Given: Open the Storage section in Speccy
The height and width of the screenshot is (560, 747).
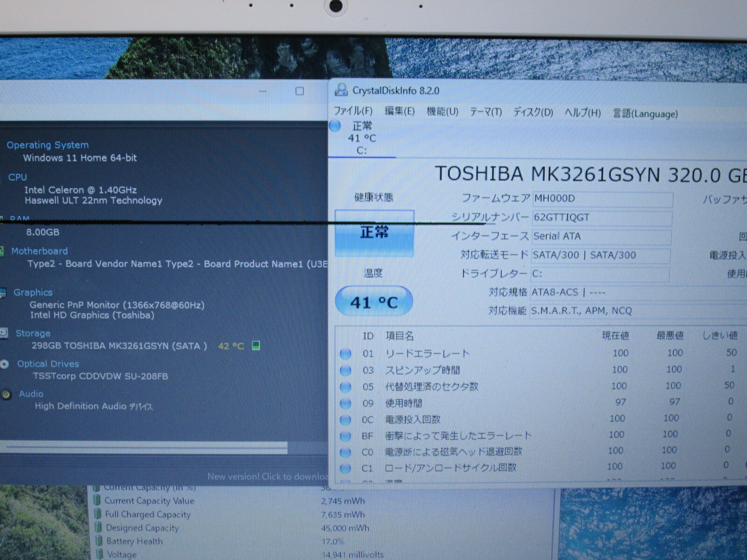Looking at the screenshot, I should [x=33, y=333].
